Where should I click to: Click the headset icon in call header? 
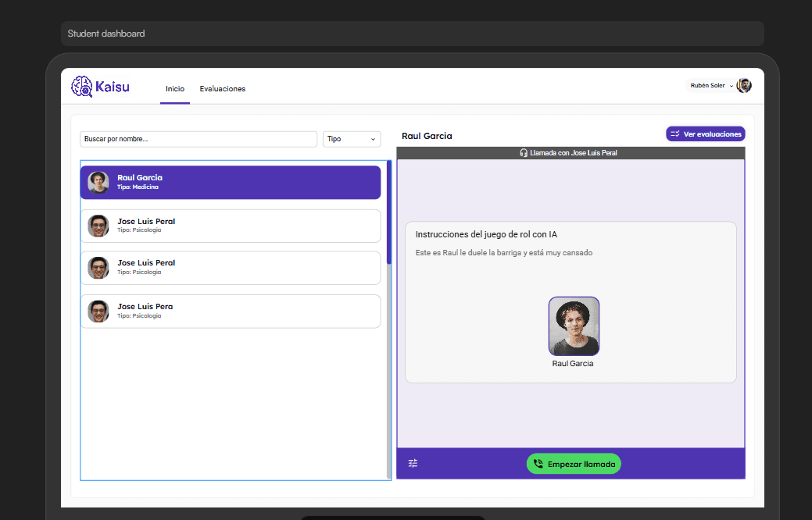[524, 153]
